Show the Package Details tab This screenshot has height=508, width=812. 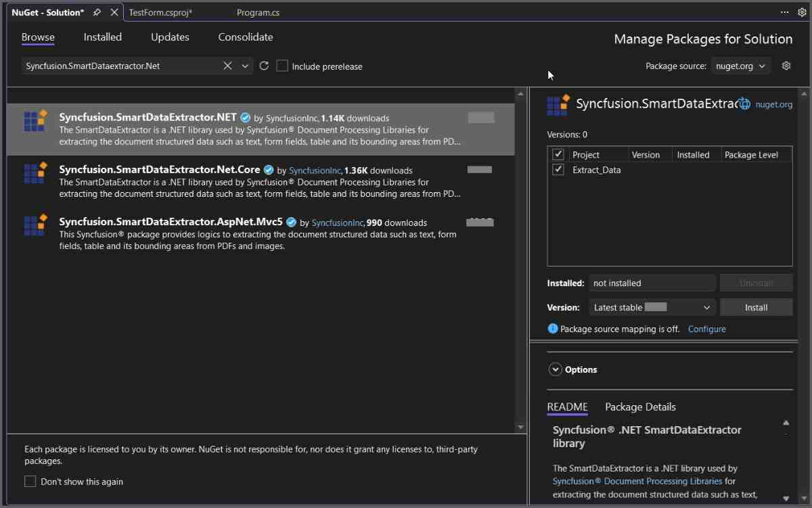(640, 407)
